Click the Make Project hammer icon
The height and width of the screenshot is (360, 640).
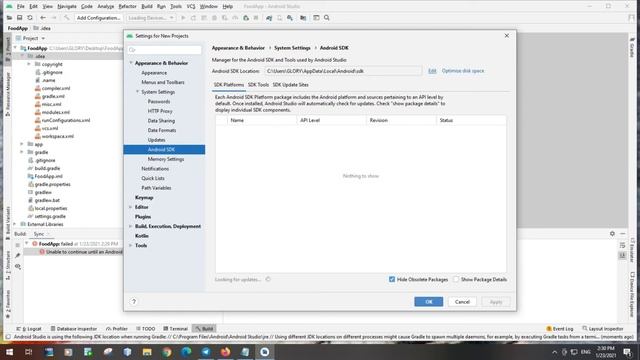click(67, 18)
